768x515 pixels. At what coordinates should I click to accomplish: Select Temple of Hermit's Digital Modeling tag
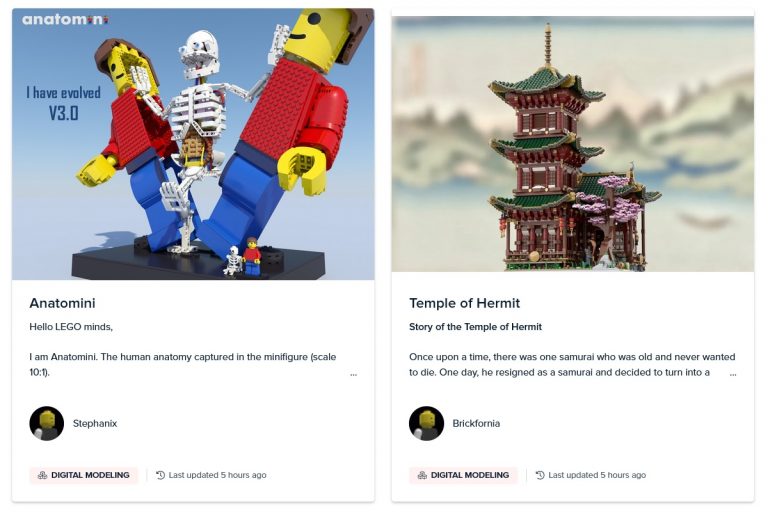(x=463, y=475)
